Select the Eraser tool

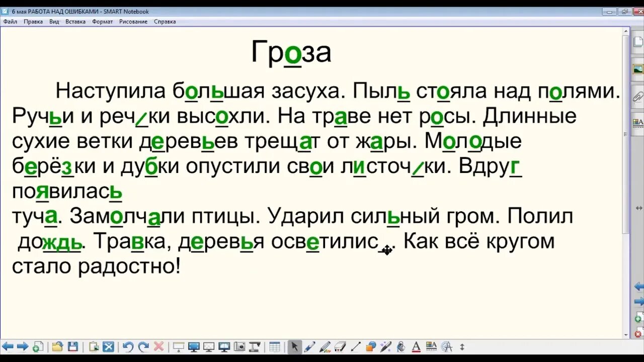click(340, 346)
